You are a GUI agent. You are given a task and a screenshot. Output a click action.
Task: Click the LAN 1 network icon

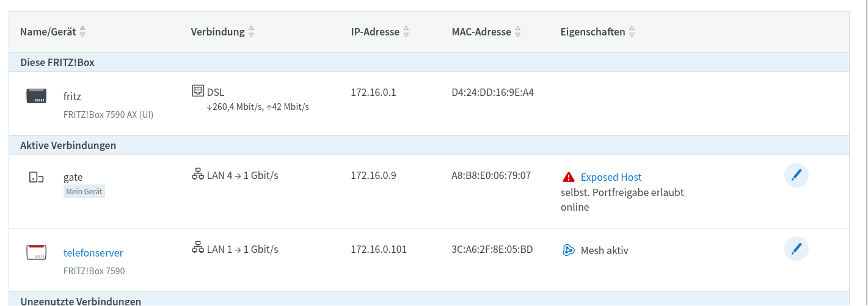[x=197, y=249]
